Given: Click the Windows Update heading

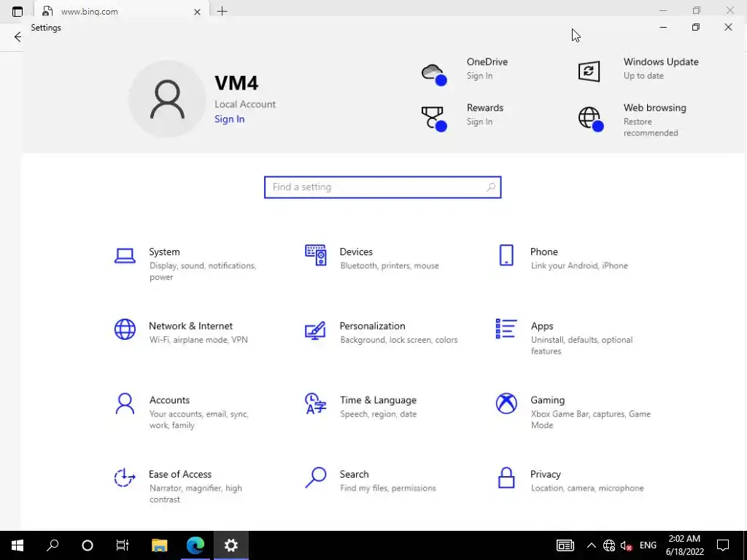Looking at the screenshot, I should (661, 62).
